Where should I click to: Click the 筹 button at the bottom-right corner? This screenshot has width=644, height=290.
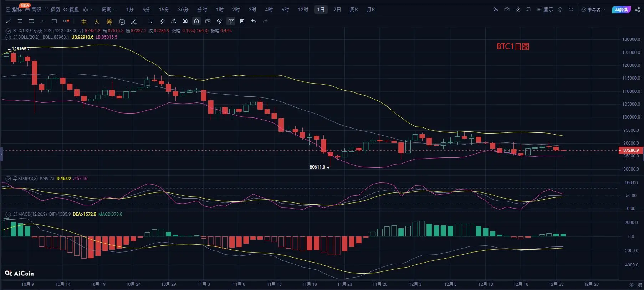pyautogui.click(x=632, y=285)
